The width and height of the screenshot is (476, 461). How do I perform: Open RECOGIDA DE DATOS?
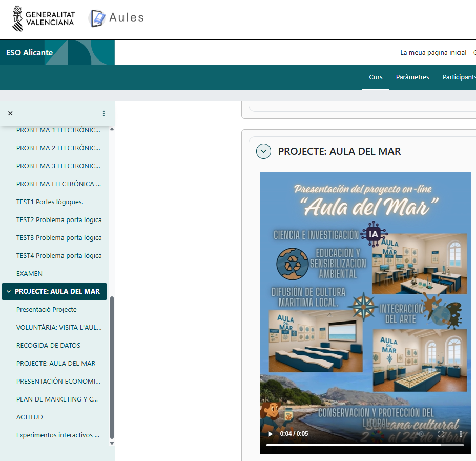point(48,345)
